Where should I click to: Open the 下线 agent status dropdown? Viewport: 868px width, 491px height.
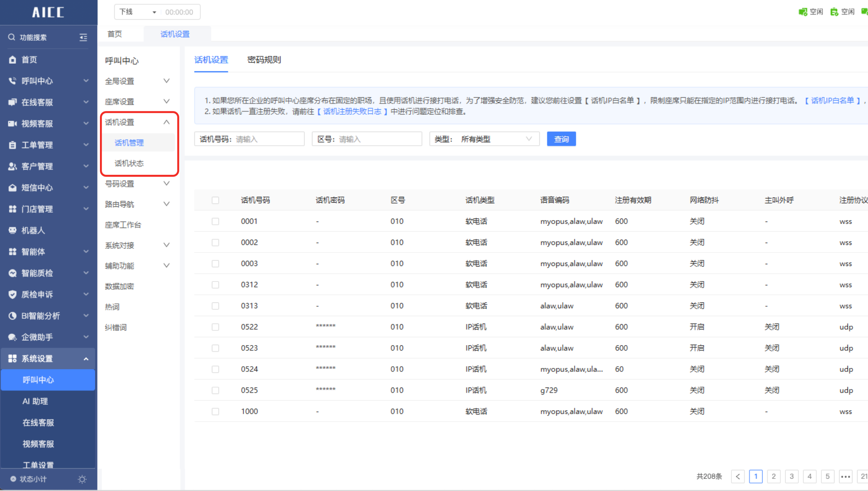click(138, 12)
